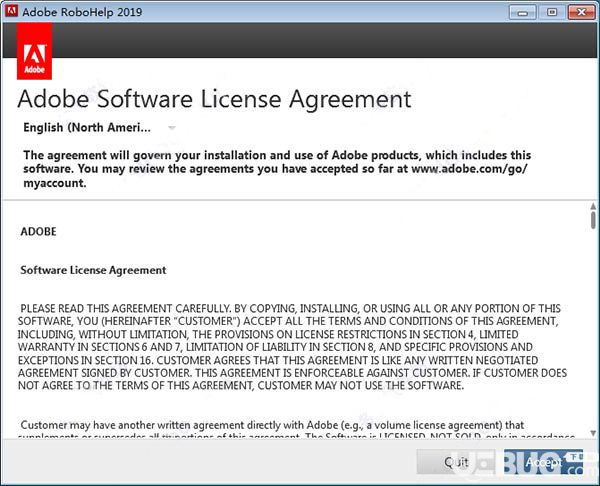Click the 'Software License Agreement' subheading
The width and height of the screenshot is (600, 486).
93,270
